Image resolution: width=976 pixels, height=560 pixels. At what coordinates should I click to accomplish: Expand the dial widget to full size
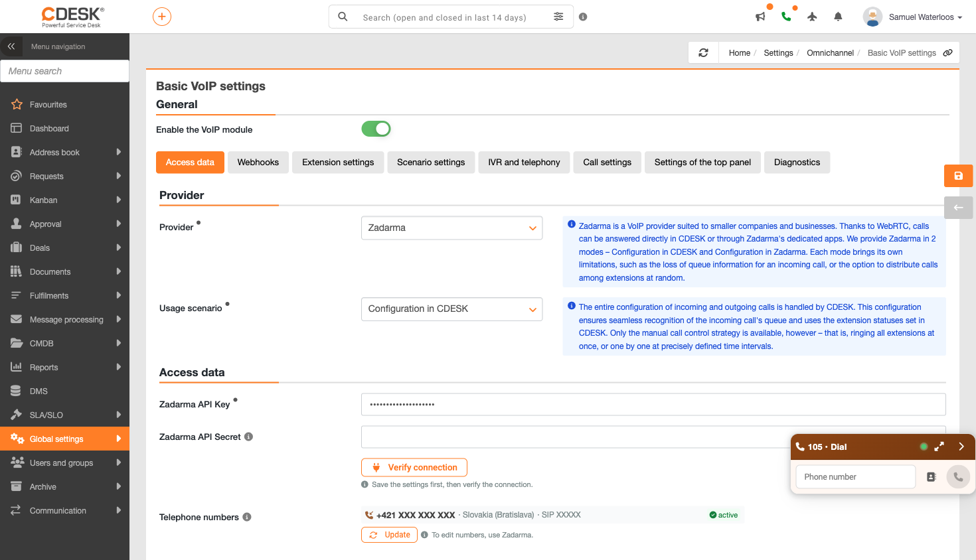pyautogui.click(x=939, y=447)
